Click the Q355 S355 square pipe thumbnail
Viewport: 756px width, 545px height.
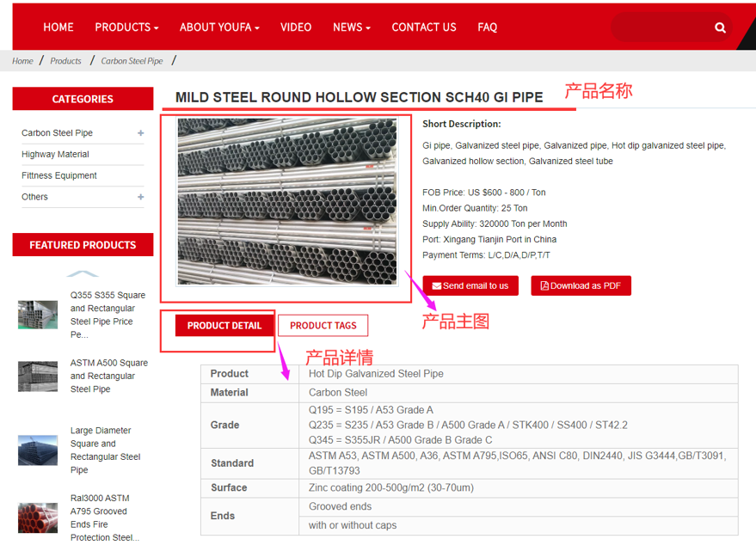click(38, 315)
